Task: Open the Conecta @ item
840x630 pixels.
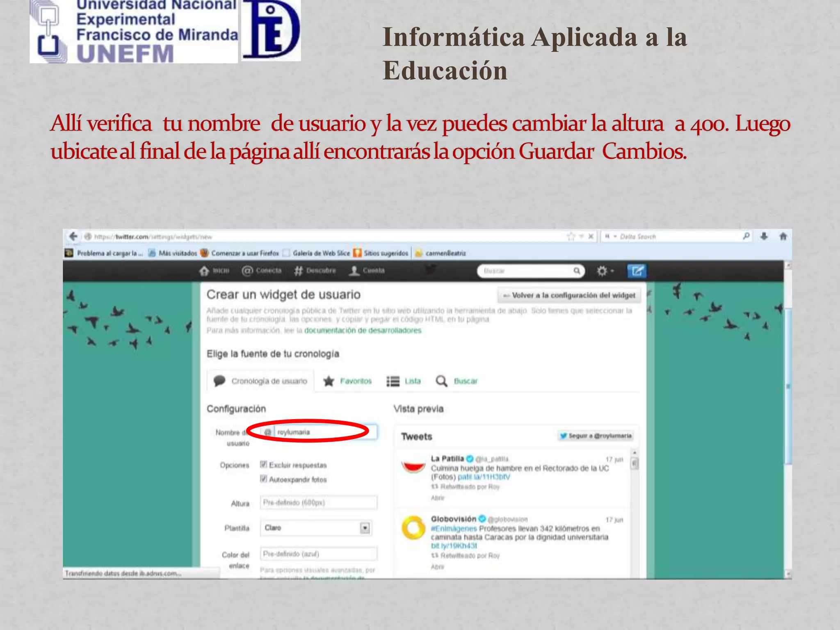Action: [262, 271]
